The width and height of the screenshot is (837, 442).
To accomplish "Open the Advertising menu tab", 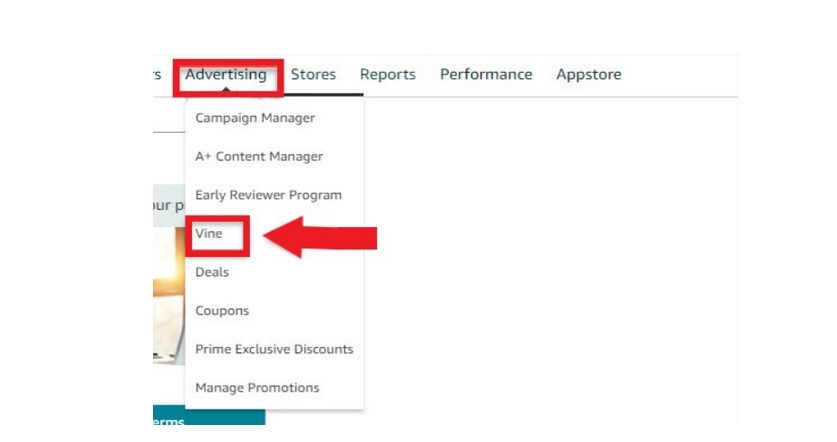I will click(226, 75).
